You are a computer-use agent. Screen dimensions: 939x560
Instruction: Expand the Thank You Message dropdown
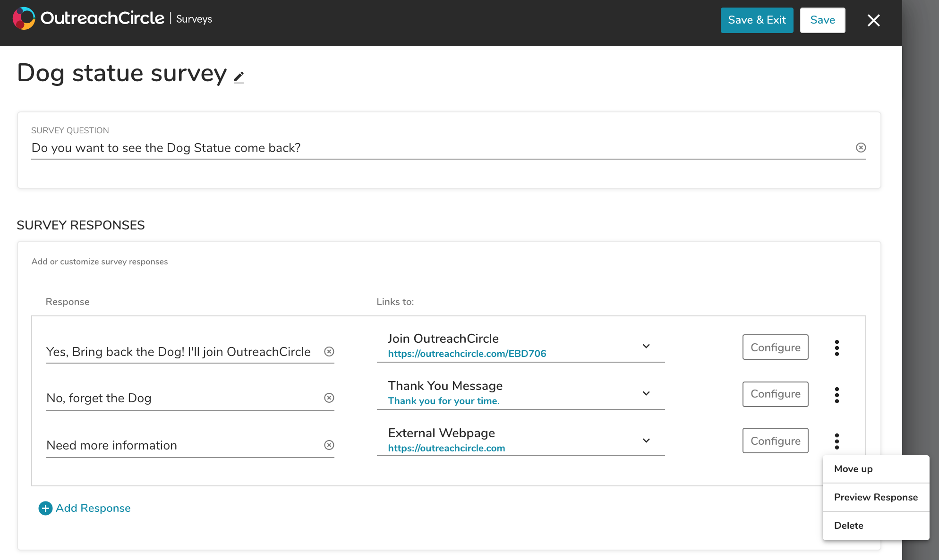coord(646,393)
